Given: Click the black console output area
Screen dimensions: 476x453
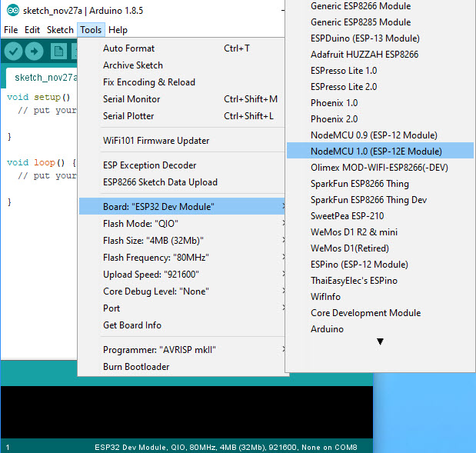Looking at the screenshot, I should coord(187,412).
